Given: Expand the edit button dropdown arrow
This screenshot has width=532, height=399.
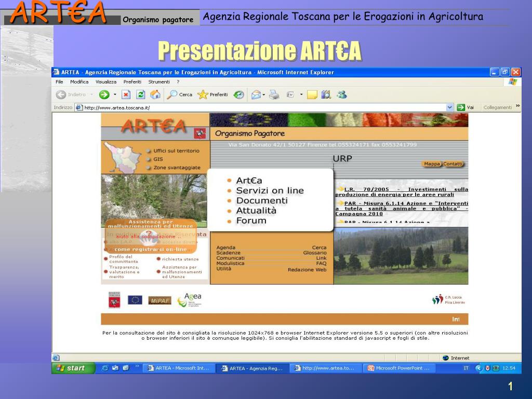Looking at the screenshot, I should point(301,95).
